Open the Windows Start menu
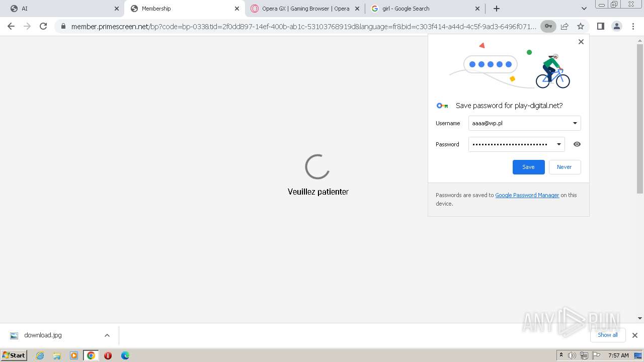 (14, 355)
